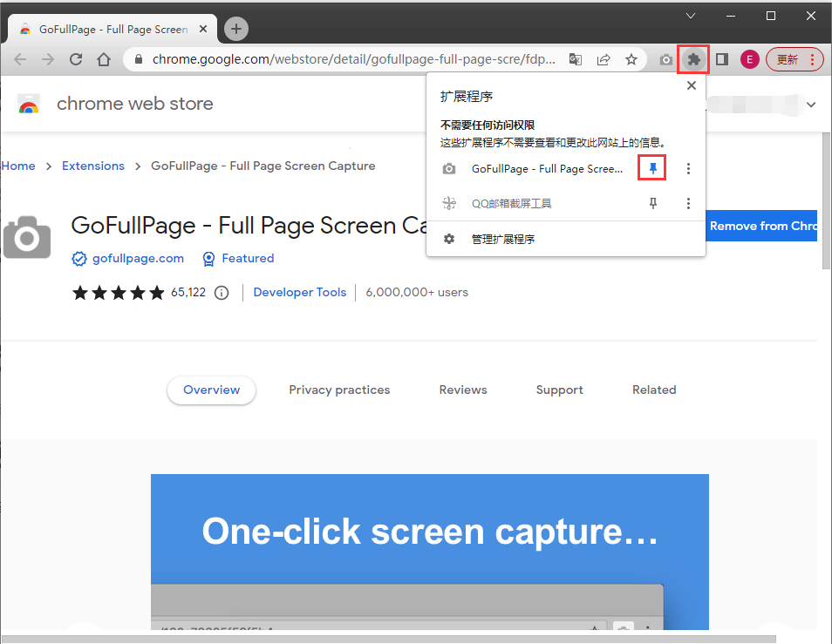Open the Developer Tools category link
Viewport: 832px width, 644px height.
(x=300, y=292)
